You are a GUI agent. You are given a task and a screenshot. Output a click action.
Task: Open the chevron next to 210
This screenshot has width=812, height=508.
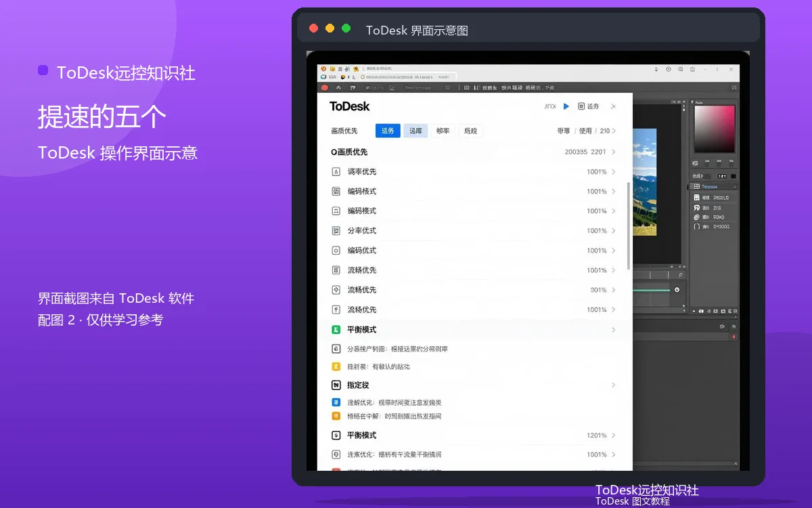point(614,131)
